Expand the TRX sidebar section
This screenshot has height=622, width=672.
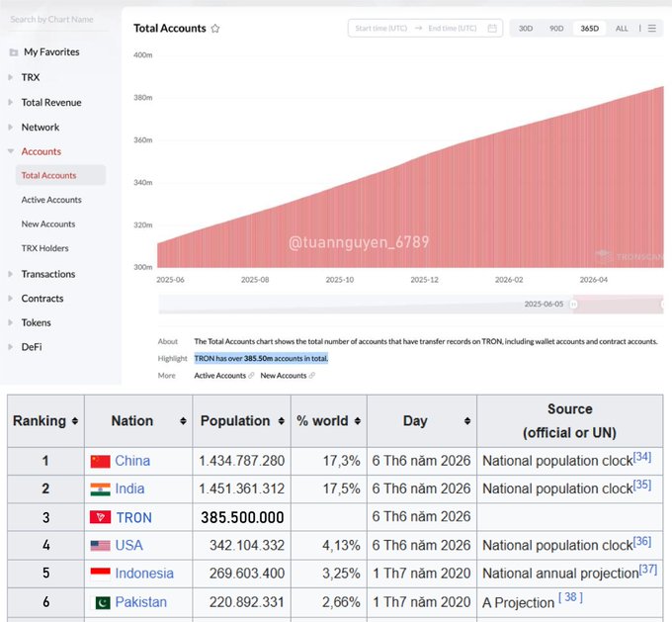11,77
